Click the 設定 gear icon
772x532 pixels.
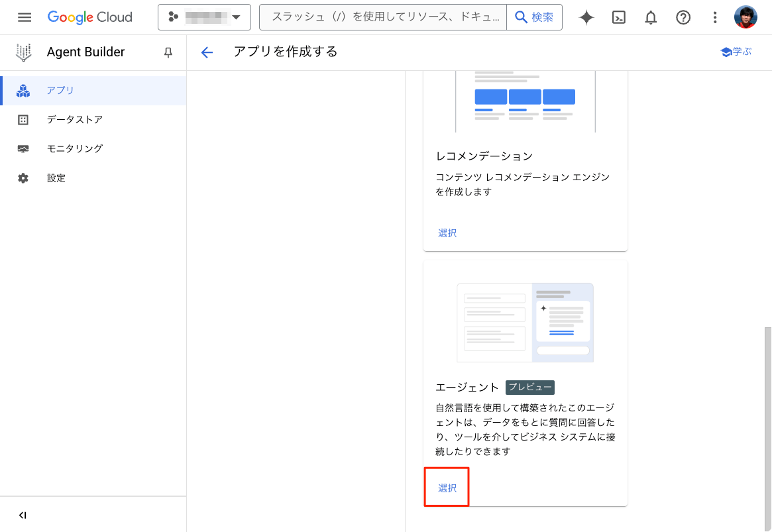23,178
